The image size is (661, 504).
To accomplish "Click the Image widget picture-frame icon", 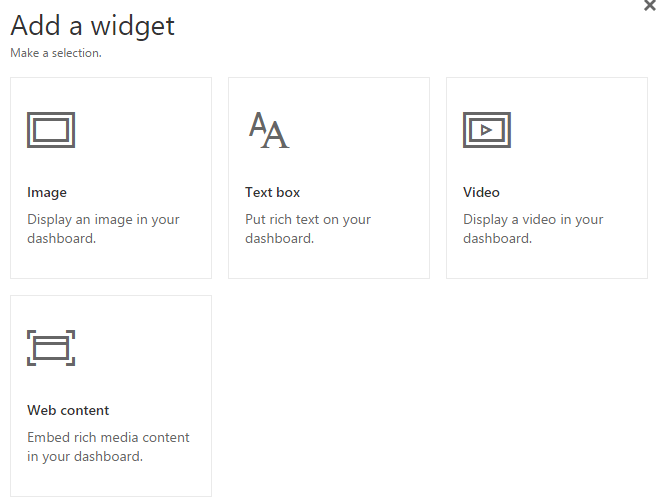I will point(51,130).
